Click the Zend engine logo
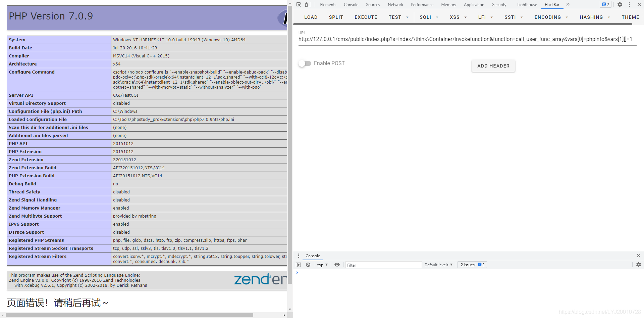Viewport: 644px width, 318px height. (x=260, y=279)
